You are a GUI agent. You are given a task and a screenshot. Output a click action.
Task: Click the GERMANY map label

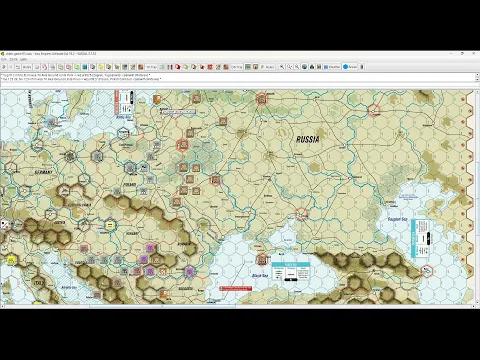tap(44, 172)
